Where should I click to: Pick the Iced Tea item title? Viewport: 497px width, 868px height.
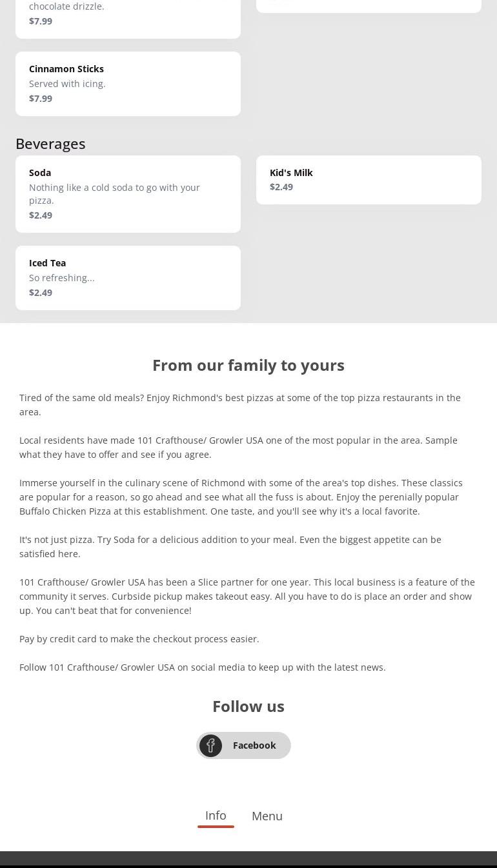[47, 263]
